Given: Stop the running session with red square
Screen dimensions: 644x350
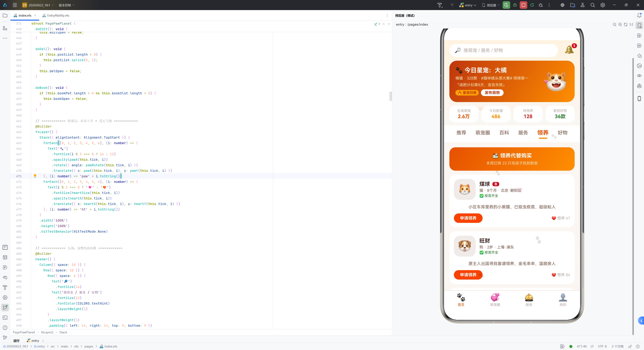Looking at the screenshot, I should pos(523,5).
